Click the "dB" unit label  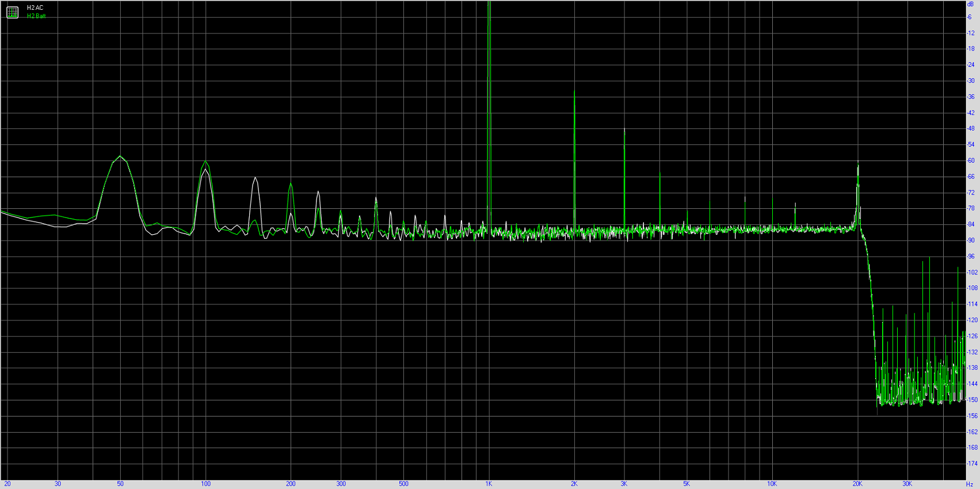(970, 4)
